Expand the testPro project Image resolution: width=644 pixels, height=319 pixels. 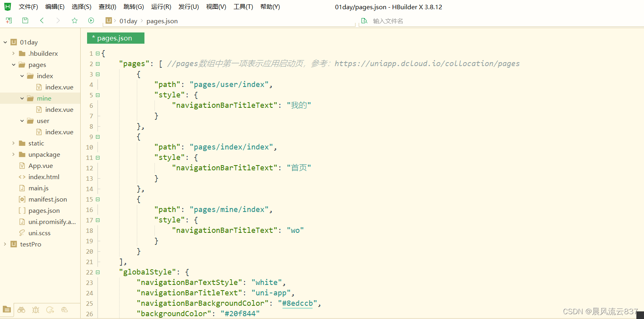(5, 244)
